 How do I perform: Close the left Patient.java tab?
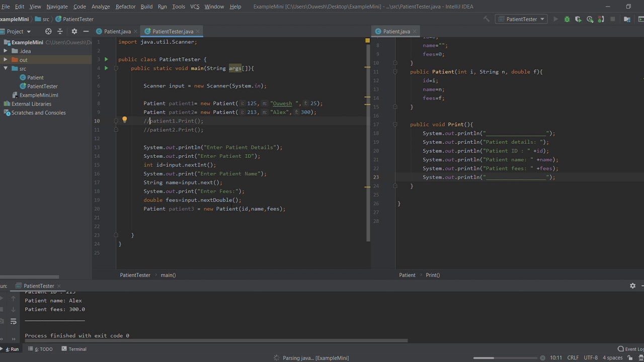(x=135, y=31)
